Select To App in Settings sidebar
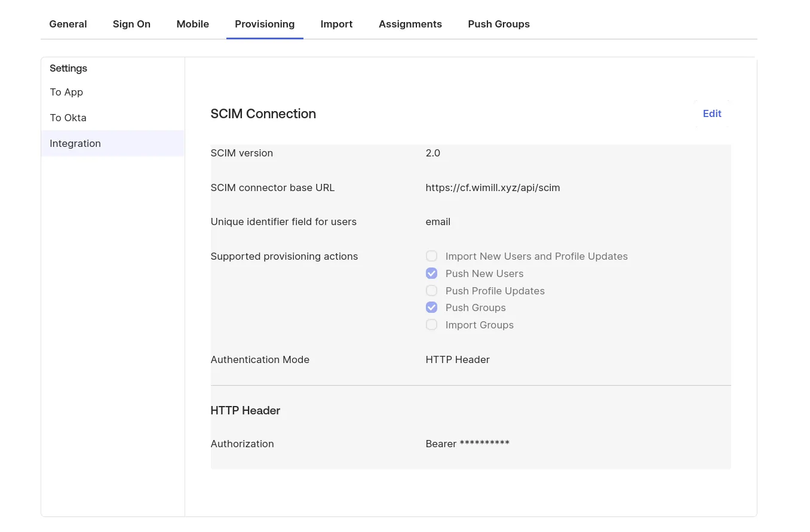Image resolution: width=810 pixels, height=532 pixels. click(66, 92)
